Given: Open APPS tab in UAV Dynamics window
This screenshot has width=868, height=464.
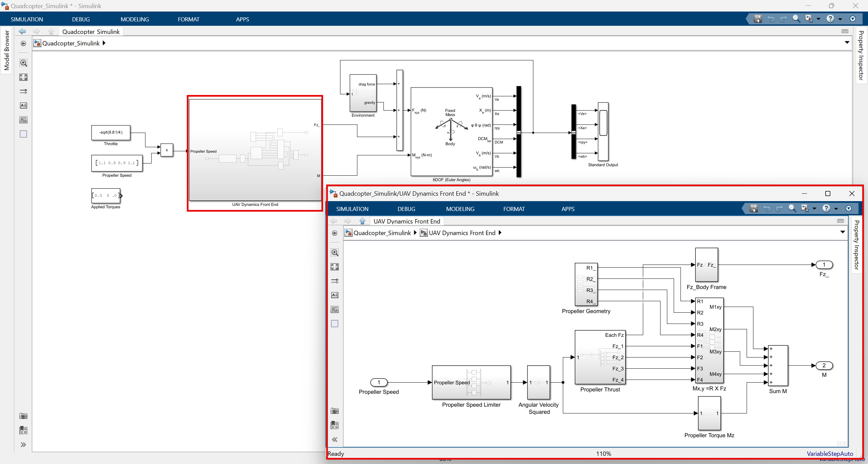Looking at the screenshot, I should (x=568, y=209).
